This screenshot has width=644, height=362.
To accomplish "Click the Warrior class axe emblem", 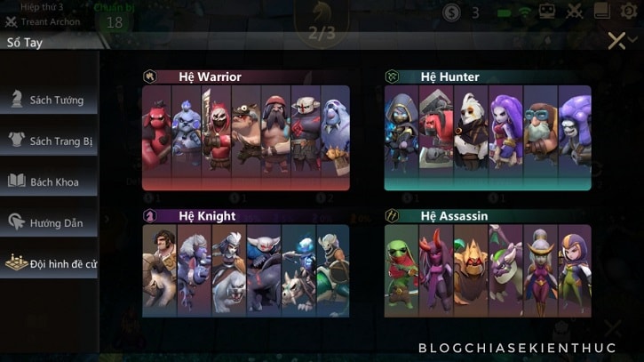I will pos(150,76).
